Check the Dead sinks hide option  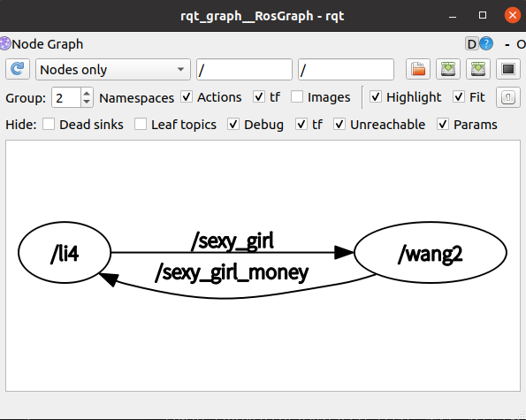click(49, 125)
